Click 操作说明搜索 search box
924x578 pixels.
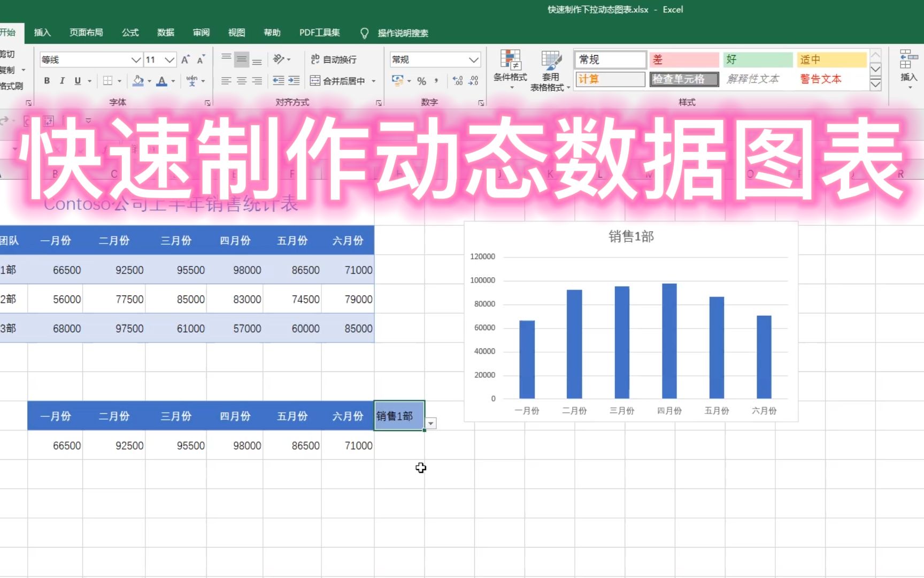click(403, 33)
